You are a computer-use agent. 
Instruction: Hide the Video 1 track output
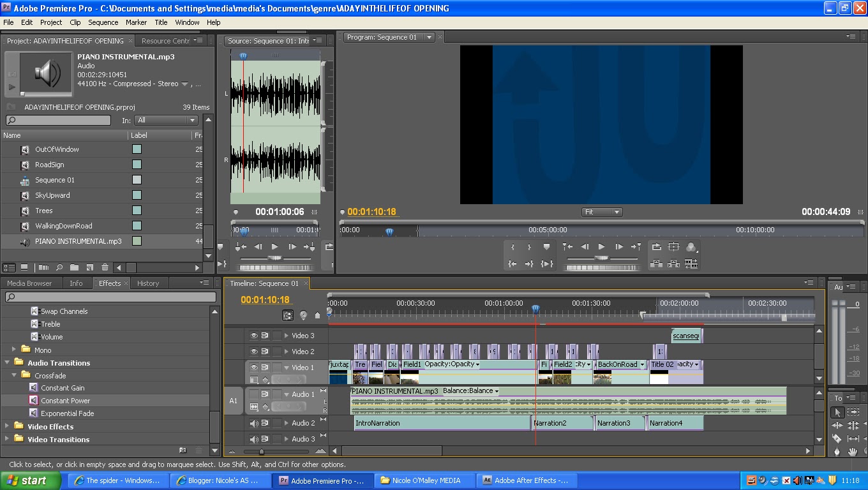click(x=253, y=367)
